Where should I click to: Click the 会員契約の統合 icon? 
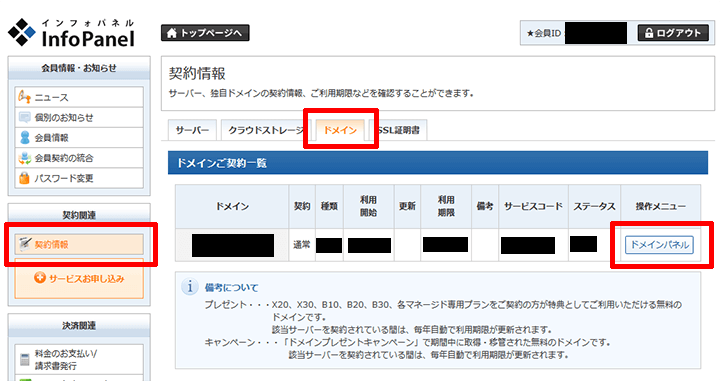tap(24, 158)
